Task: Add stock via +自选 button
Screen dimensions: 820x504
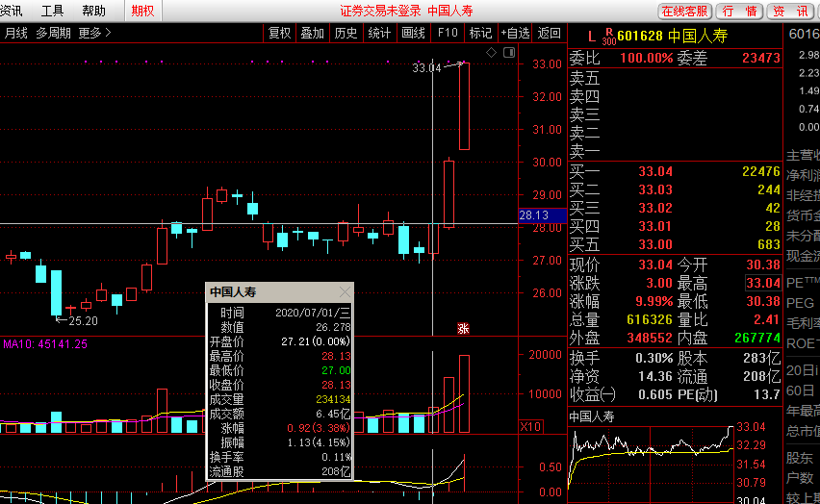Action: (515, 33)
